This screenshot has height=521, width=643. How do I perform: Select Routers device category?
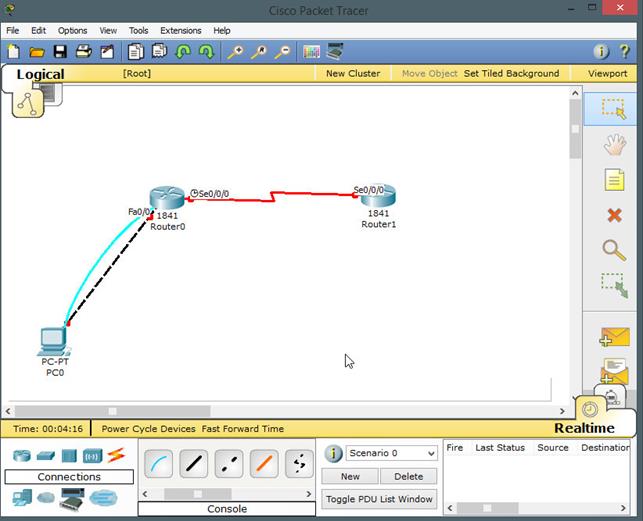coord(22,456)
